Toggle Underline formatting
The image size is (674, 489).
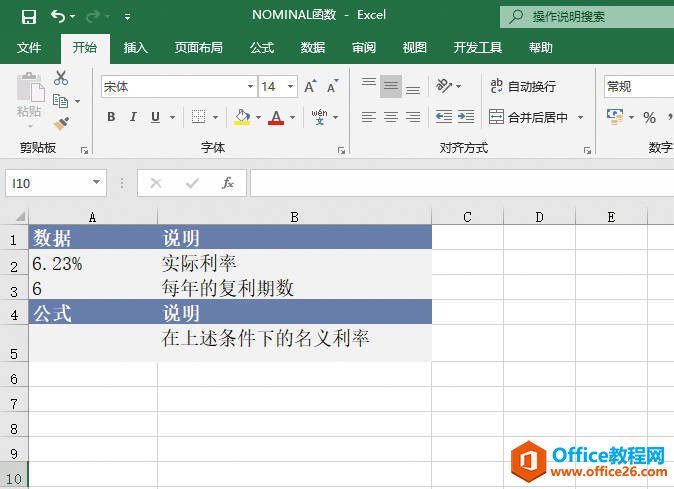tap(155, 117)
